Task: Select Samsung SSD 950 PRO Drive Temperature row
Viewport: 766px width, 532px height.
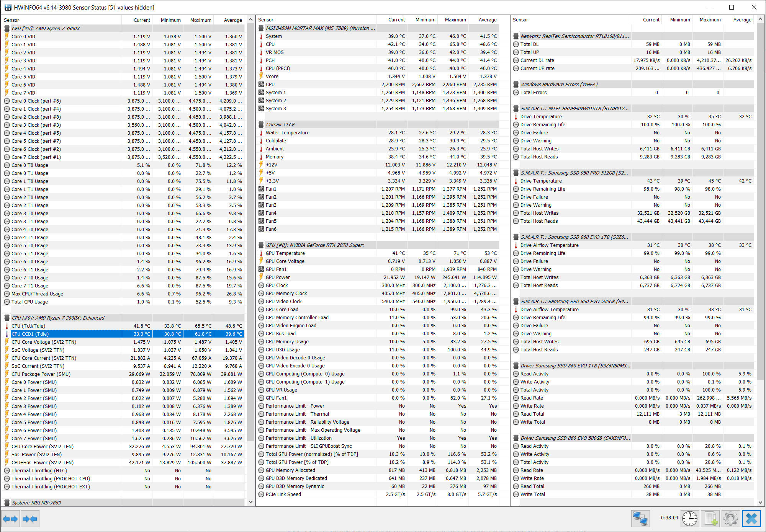Action: click(633, 181)
